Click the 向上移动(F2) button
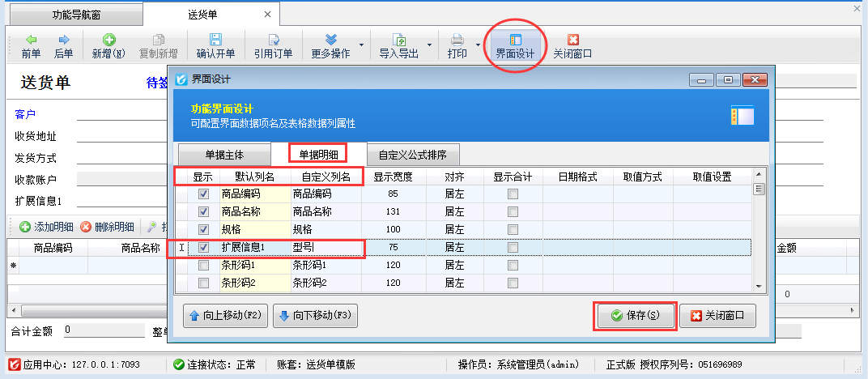Screen dimensions: 868x379 pos(225,315)
